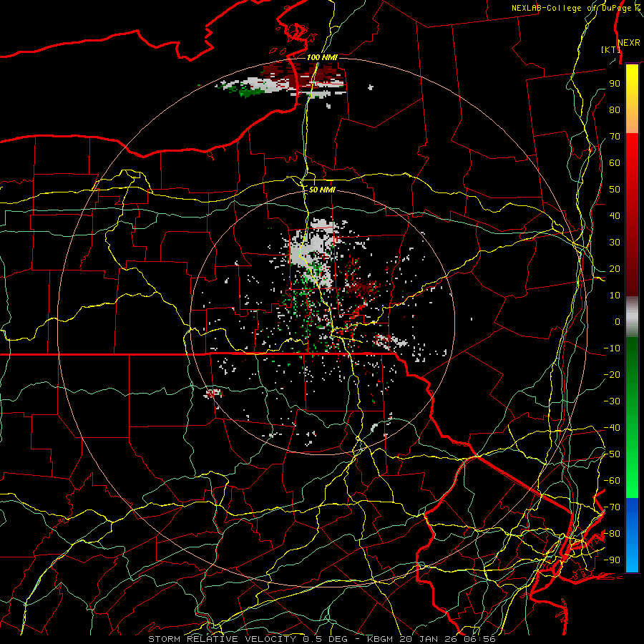Click the positive 40 scale value
Image resolution: width=644 pixels, height=644 pixels.
(x=615, y=215)
